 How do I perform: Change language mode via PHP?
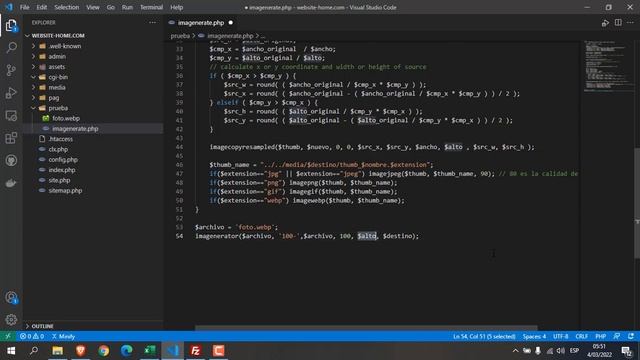pos(600,336)
